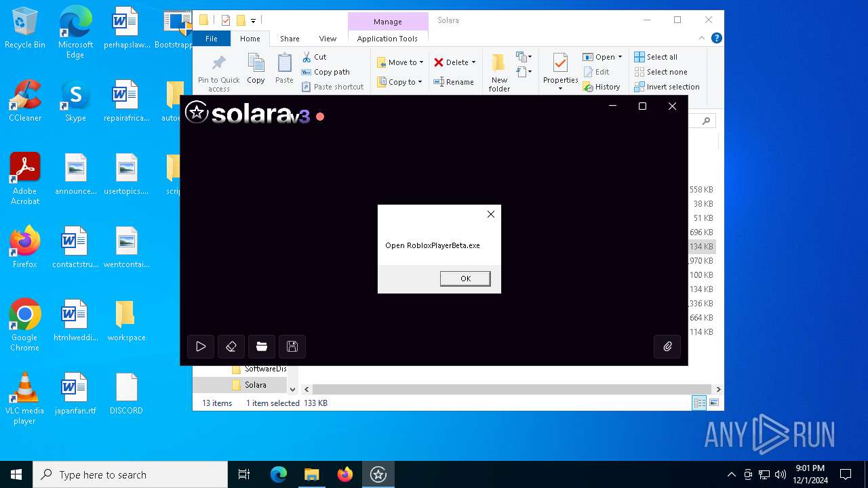Viewport: 868px width, 488px height.
Task: Open VLC media player desktop shortcut
Action: pyautogui.click(x=25, y=398)
